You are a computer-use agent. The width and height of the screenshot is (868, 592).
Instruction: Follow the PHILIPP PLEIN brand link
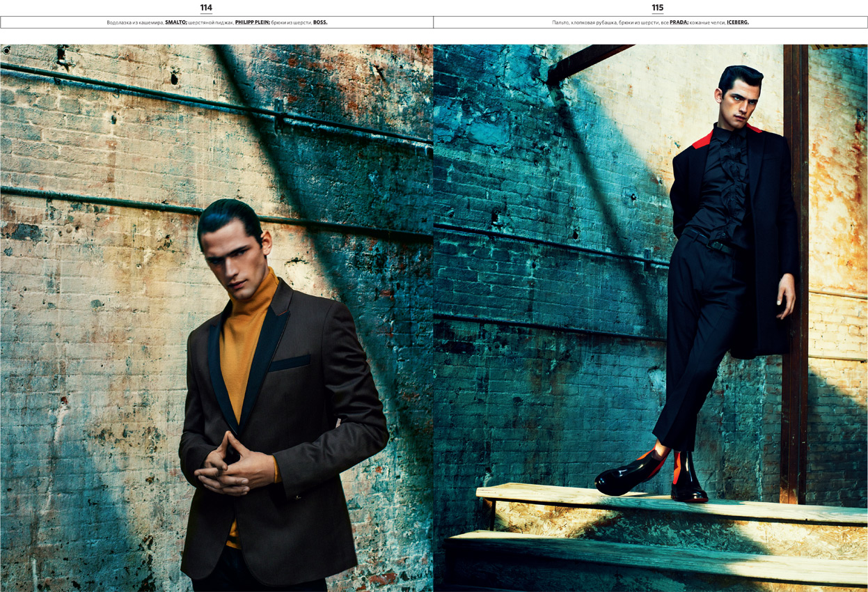tap(252, 22)
